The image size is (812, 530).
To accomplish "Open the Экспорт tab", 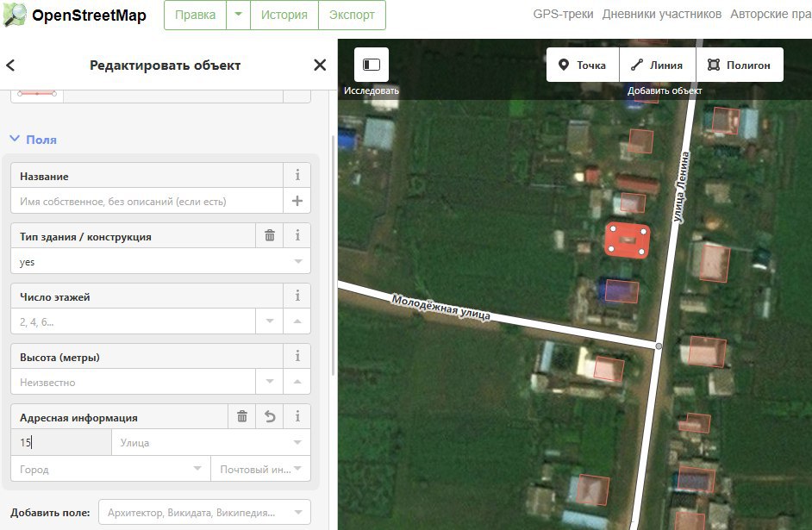I will pos(353,15).
